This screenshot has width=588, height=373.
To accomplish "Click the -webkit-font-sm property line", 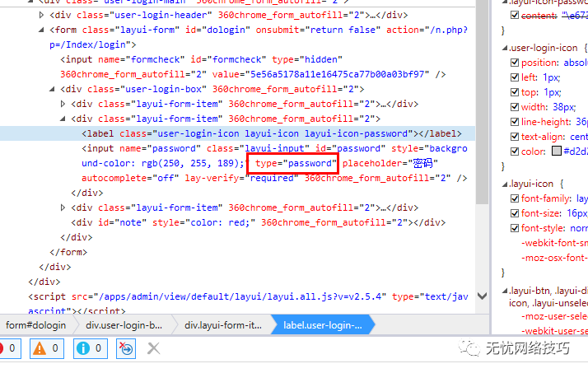I will pos(554,243).
